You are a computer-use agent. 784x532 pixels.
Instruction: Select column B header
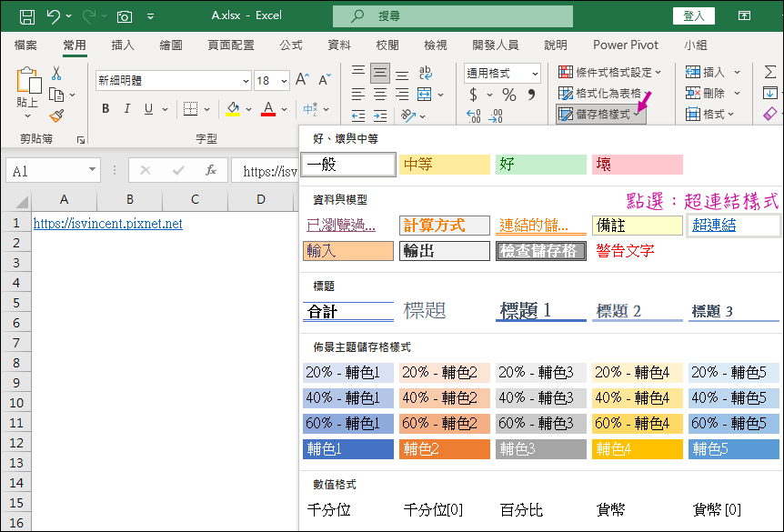[129, 200]
